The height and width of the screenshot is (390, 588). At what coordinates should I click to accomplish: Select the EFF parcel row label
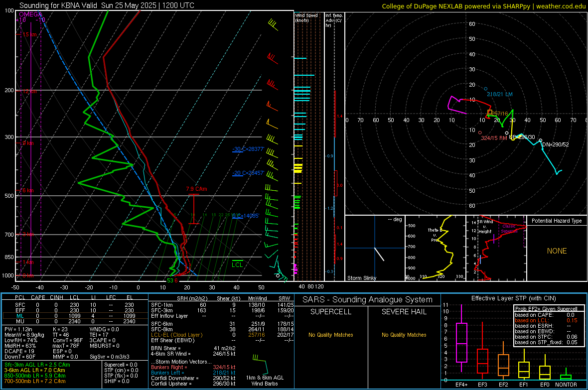click(x=20, y=310)
